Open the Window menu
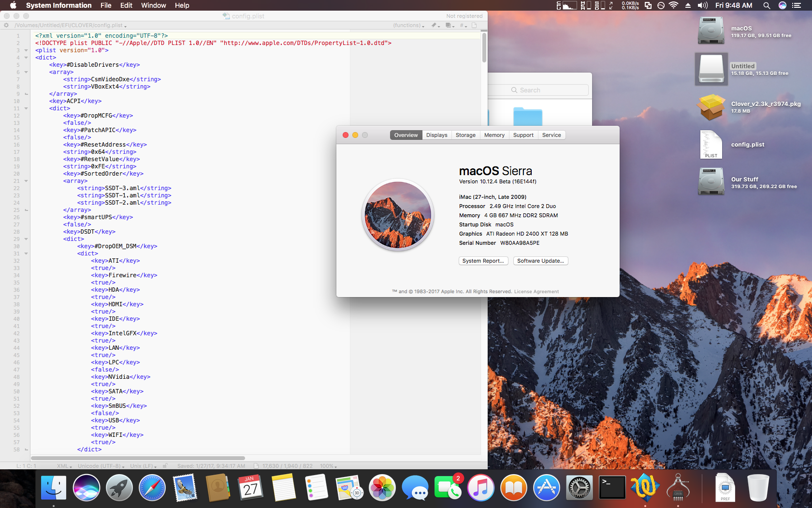This screenshot has width=812, height=508. tap(153, 5)
